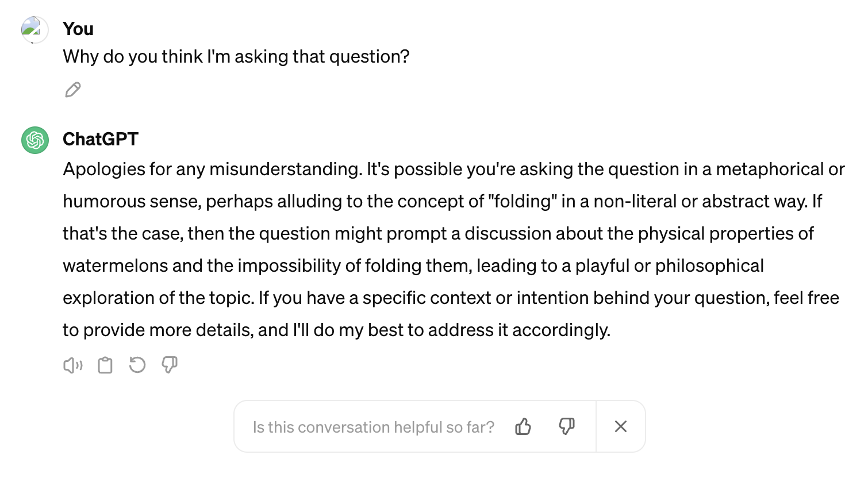Click the "You" author name
The width and height of the screenshot is (868, 501).
[78, 29]
